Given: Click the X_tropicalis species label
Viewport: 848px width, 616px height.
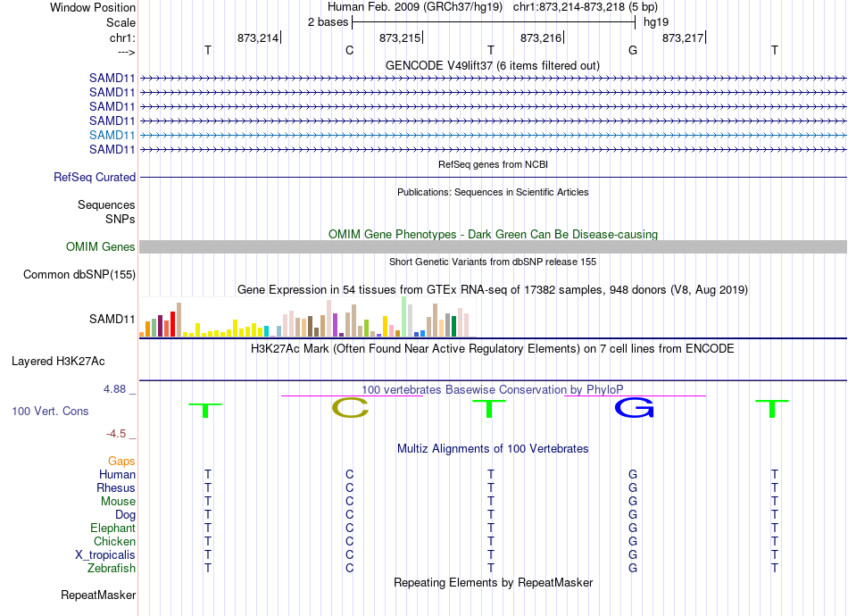Looking at the screenshot, I should click(x=105, y=555).
